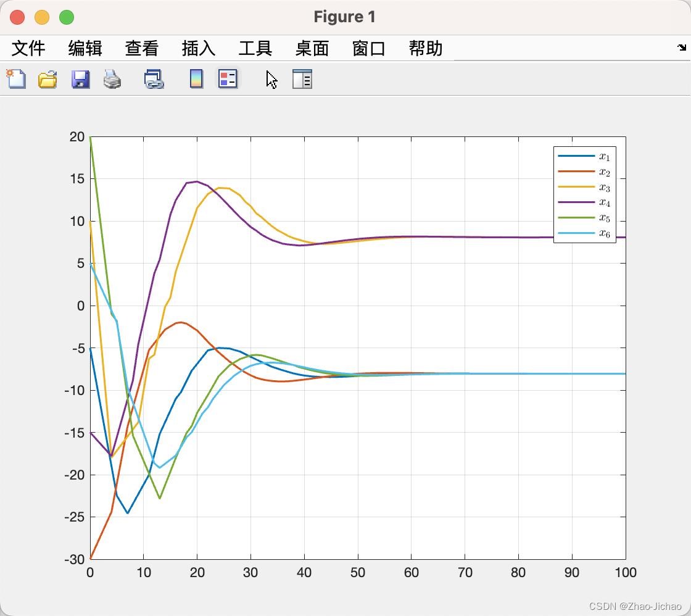The height and width of the screenshot is (616, 691).
Task: Select the x4 entry in the legend
Action: [x=584, y=202]
